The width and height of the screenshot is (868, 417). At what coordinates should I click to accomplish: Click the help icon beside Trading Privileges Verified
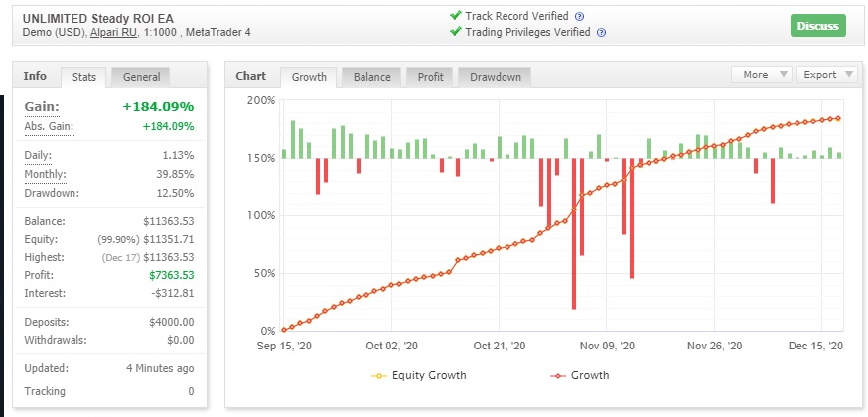(602, 33)
